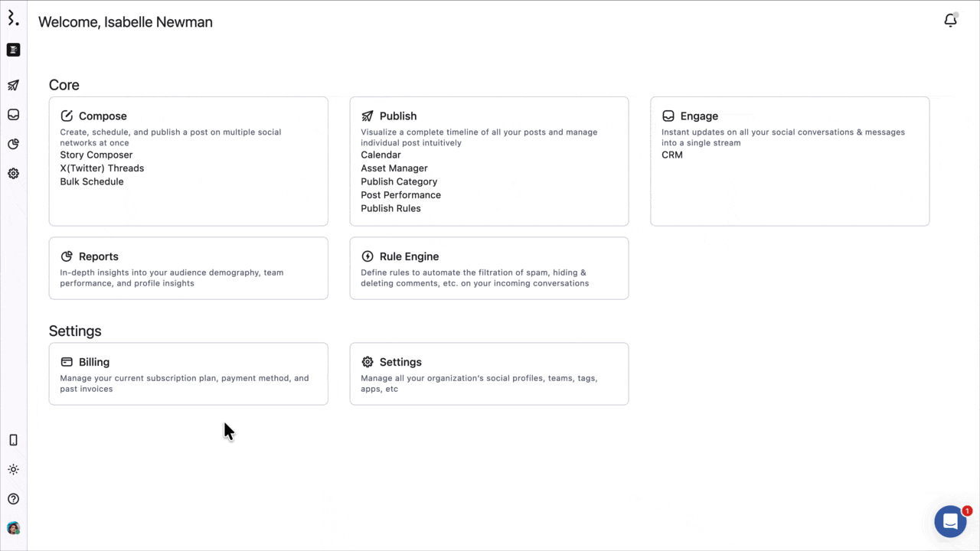Viewport: 980px width, 551px height.
Task: Open the mobile app icon near sidebar bottom
Action: point(13,439)
